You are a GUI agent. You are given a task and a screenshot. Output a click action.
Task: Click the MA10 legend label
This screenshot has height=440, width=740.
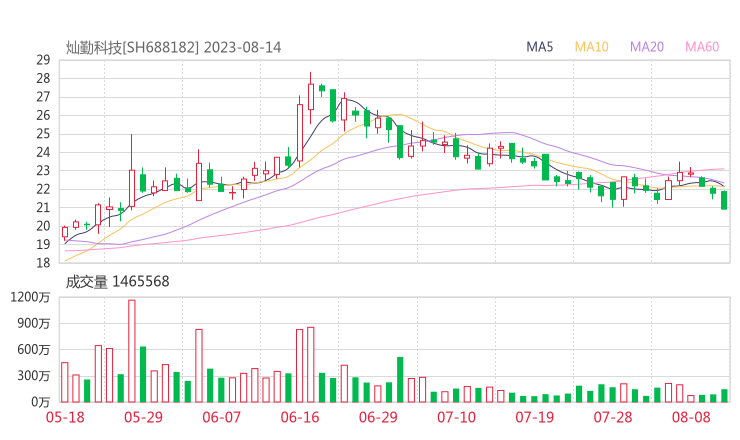click(591, 47)
